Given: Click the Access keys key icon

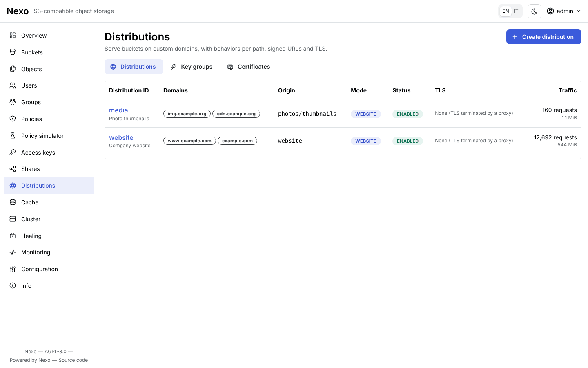Looking at the screenshot, I should pyautogui.click(x=13, y=153).
